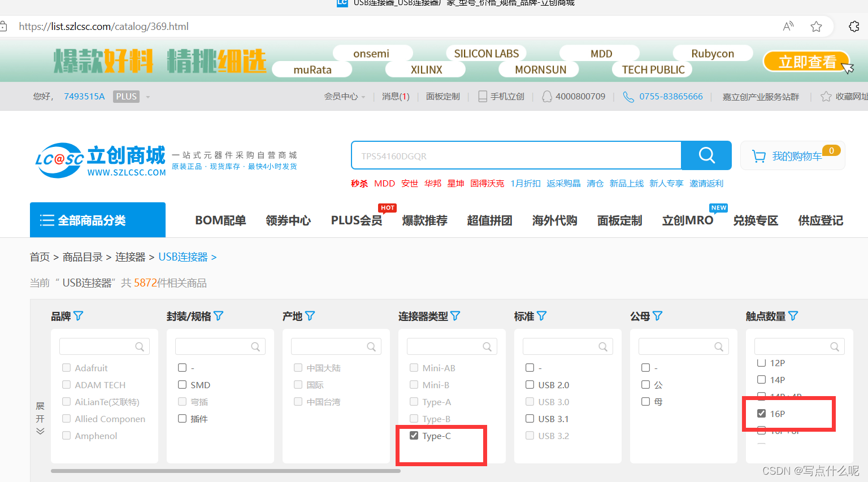Expand the 展开 filter panel chevron
868x482 pixels.
coord(40,431)
